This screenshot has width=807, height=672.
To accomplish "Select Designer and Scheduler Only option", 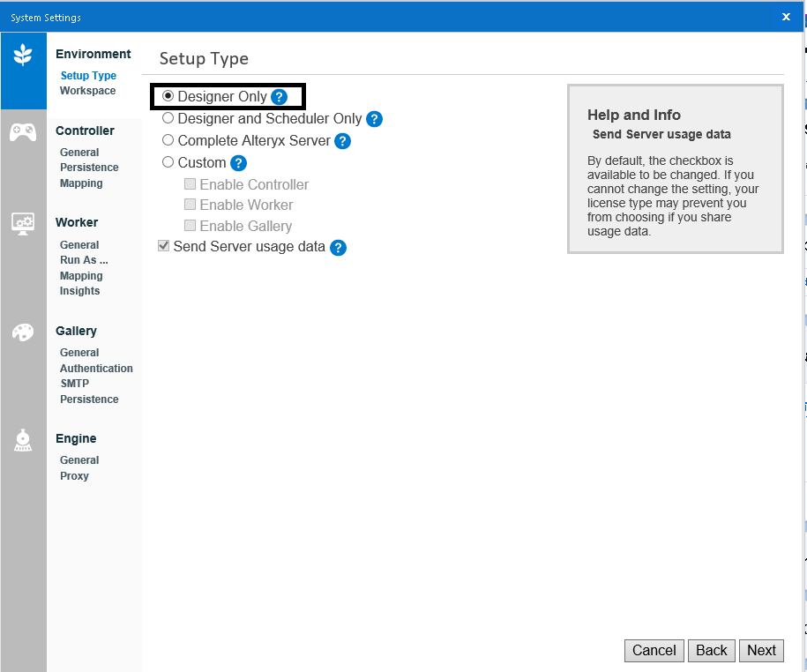I will click(x=168, y=118).
